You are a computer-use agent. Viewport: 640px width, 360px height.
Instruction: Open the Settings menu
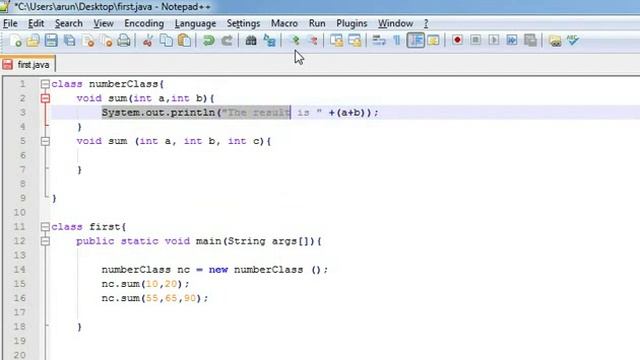click(x=243, y=24)
